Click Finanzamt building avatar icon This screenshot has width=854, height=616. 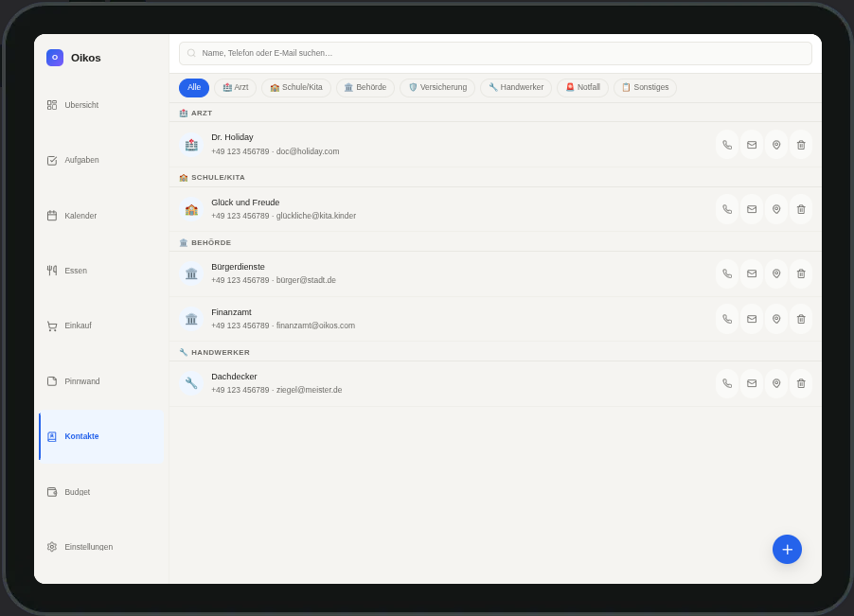pyautogui.click(x=191, y=319)
